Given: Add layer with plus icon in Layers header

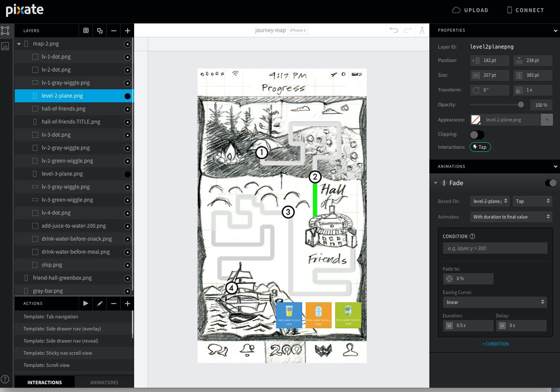Looking at the screenshot, I should pos(128,31).
